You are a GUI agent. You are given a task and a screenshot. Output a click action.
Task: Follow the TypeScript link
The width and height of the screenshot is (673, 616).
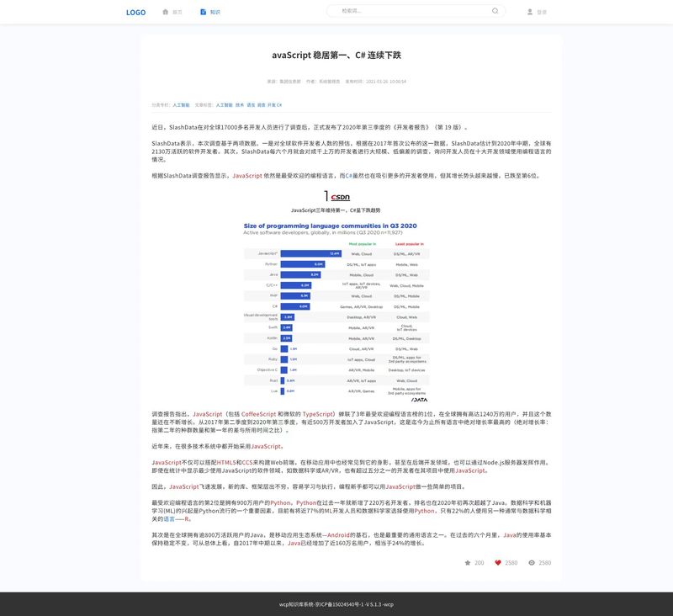click(318, 414)
